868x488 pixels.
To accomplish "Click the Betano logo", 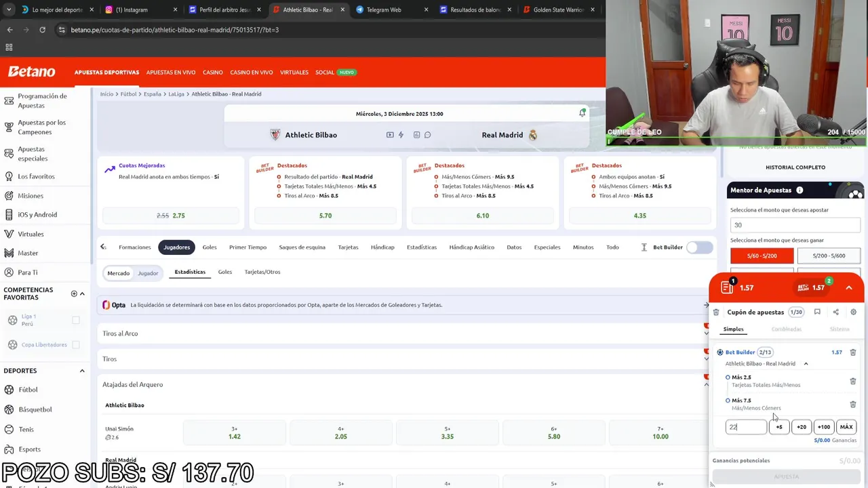I will click(31, 72).
